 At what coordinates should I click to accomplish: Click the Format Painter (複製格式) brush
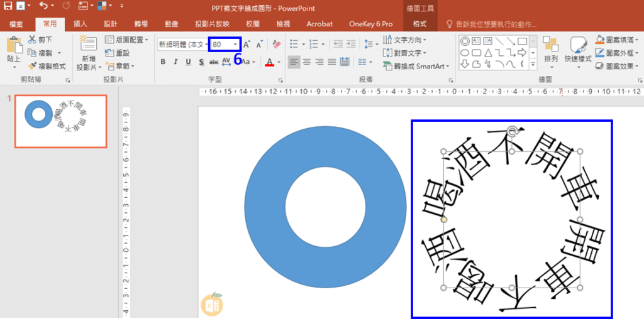(x=33, y=66)
